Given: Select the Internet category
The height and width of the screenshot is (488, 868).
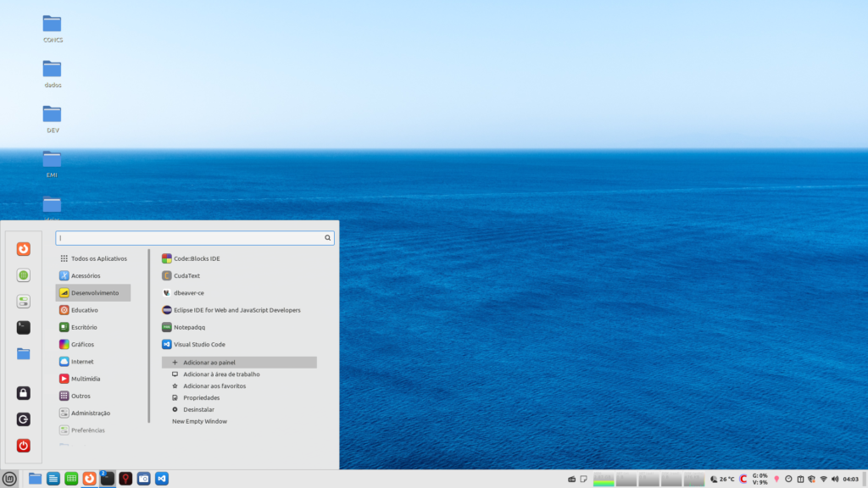Looking at the screenshot, I should [x=82, y=362].
